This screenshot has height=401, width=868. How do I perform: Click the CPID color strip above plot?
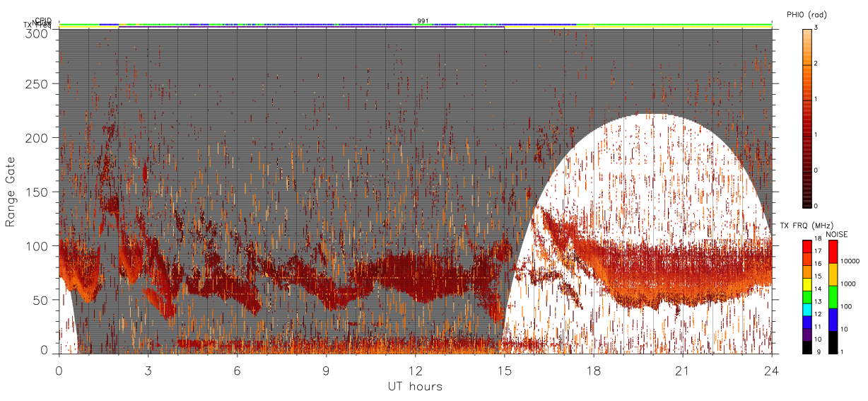click(416, 24)
